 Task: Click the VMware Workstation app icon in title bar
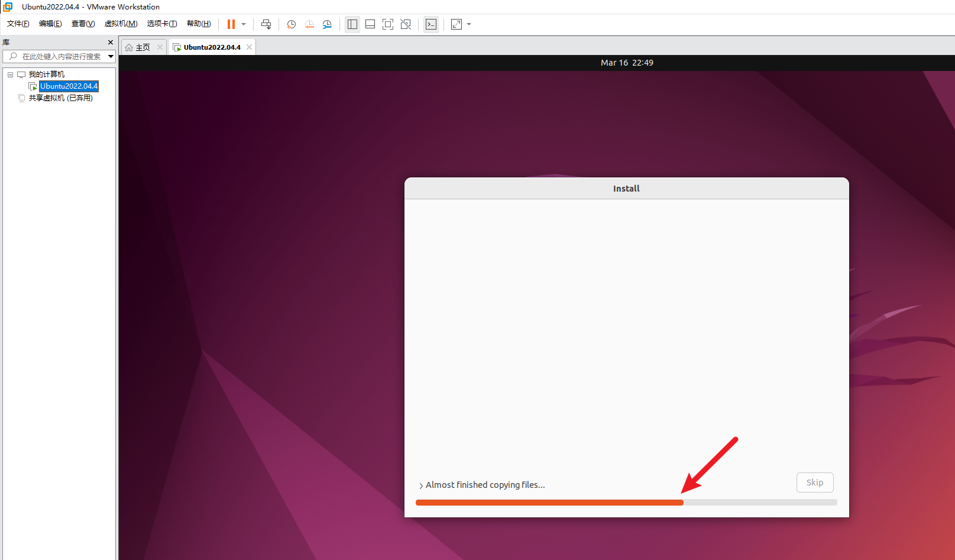click(x=8, y=7)
